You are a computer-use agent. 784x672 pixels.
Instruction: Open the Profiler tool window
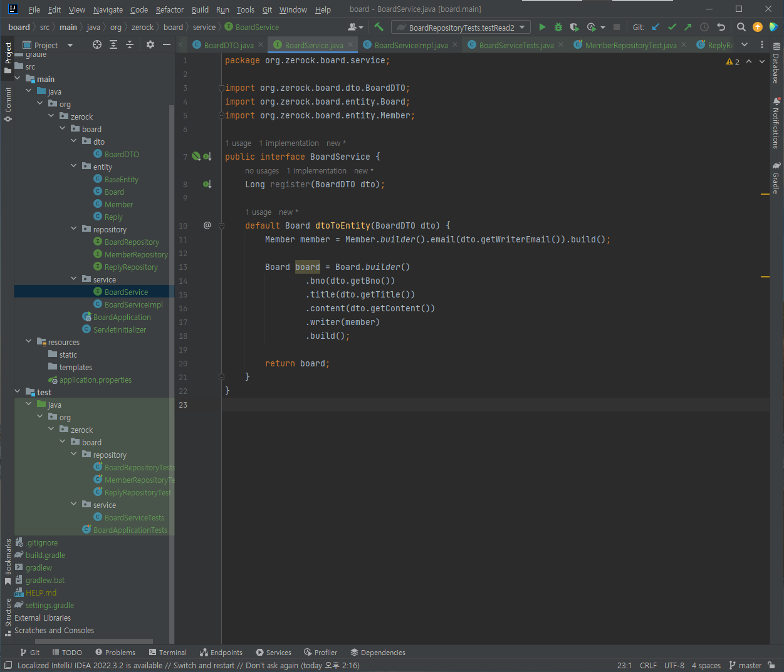click(x=320, y=653)
